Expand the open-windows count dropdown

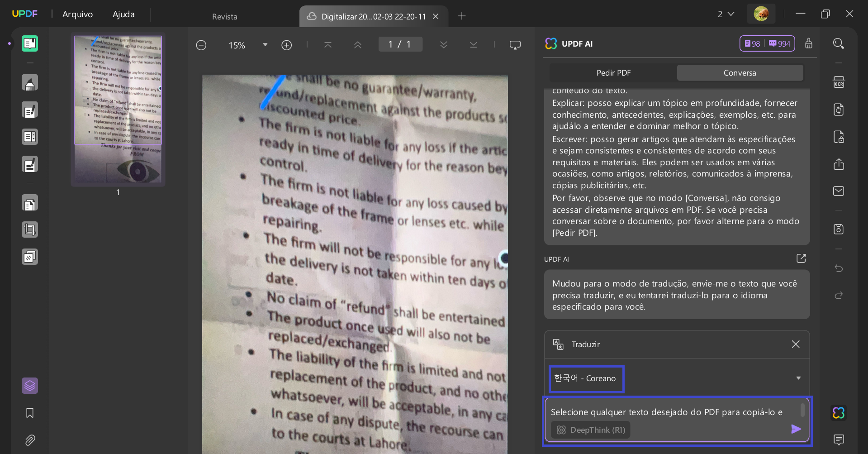(726, 14)
